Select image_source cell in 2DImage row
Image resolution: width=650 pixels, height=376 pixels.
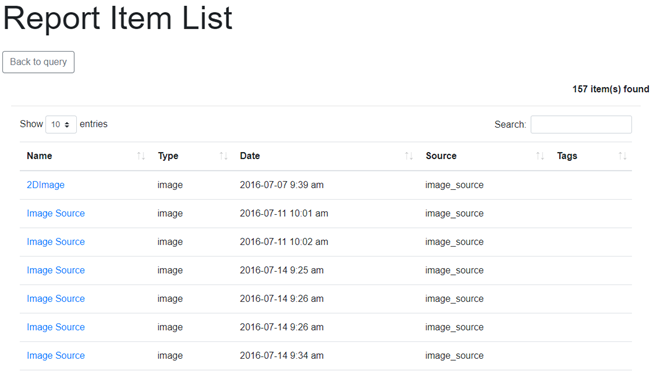click(x=454, y=185)
